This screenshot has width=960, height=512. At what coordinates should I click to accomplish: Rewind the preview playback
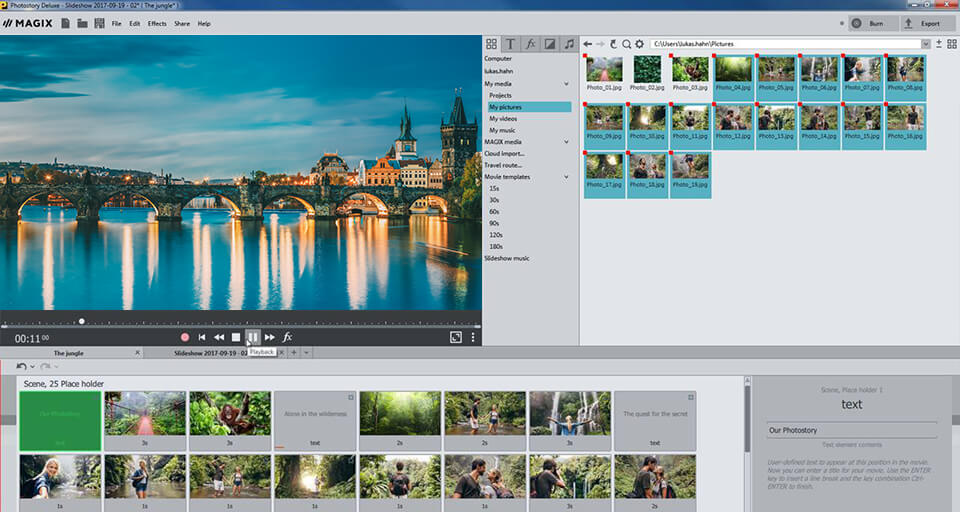pos(219,337)
